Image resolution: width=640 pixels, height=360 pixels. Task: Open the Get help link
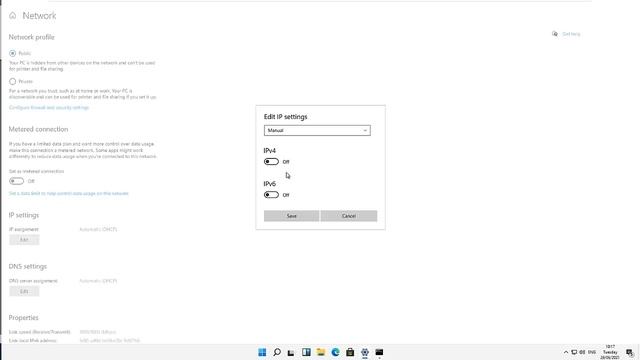click(571, 34)
